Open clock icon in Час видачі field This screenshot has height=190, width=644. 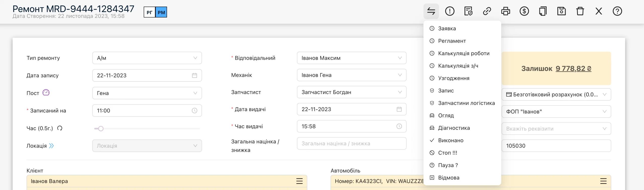399,126
